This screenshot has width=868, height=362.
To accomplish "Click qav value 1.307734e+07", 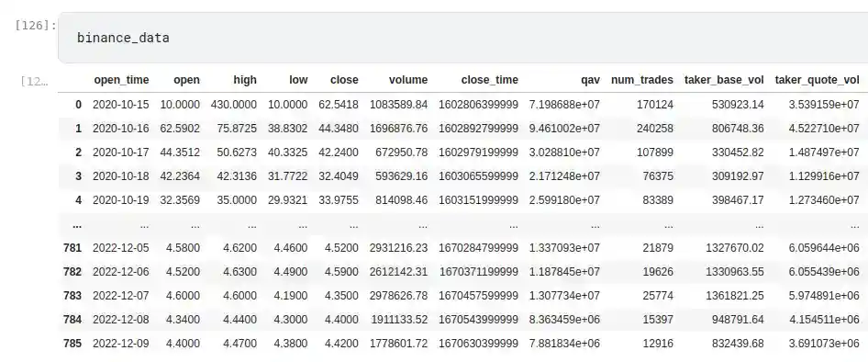I will pos(564,296).
